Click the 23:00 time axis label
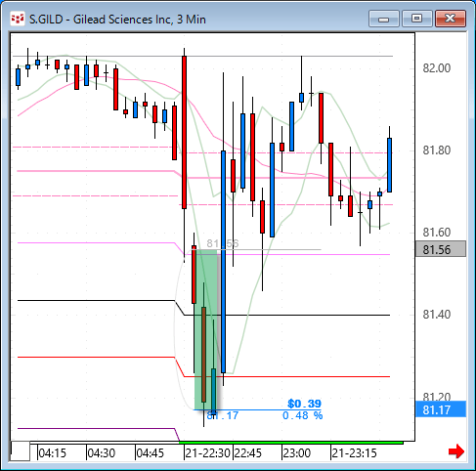This screenshot has height=471, width=476. click(297, 452)
